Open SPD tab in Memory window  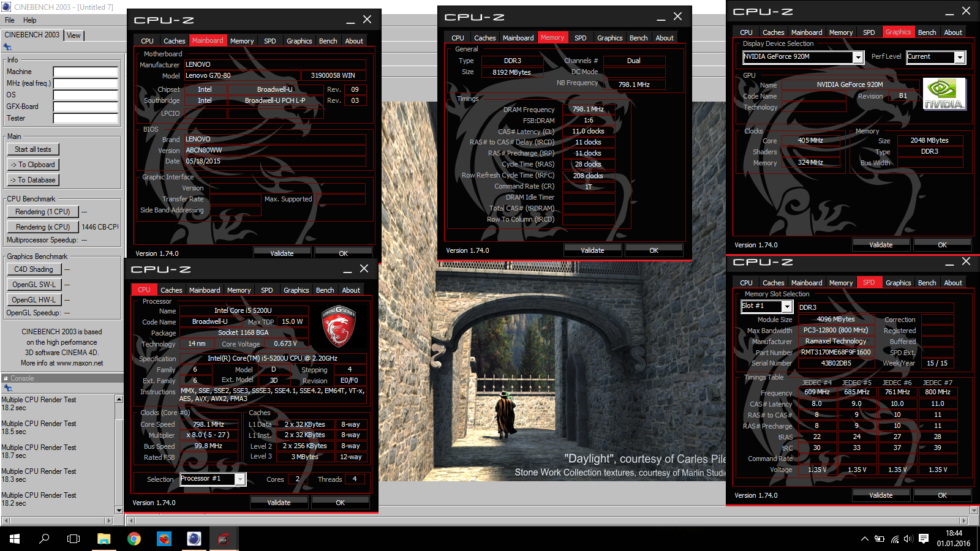coord(581,38)
